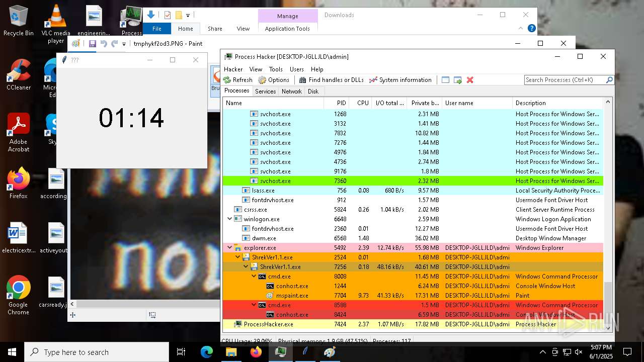This screenshot has width=644, height=362.
Task: Click the New folder icon in Downloads title bar
Action: tap(178, 15)
